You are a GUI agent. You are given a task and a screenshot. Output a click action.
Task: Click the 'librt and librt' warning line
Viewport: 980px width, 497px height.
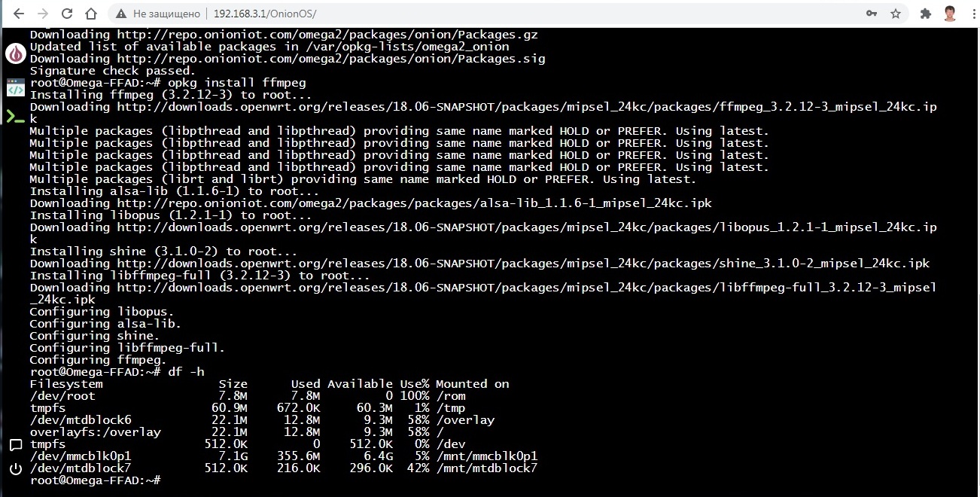tap(363, 179)
